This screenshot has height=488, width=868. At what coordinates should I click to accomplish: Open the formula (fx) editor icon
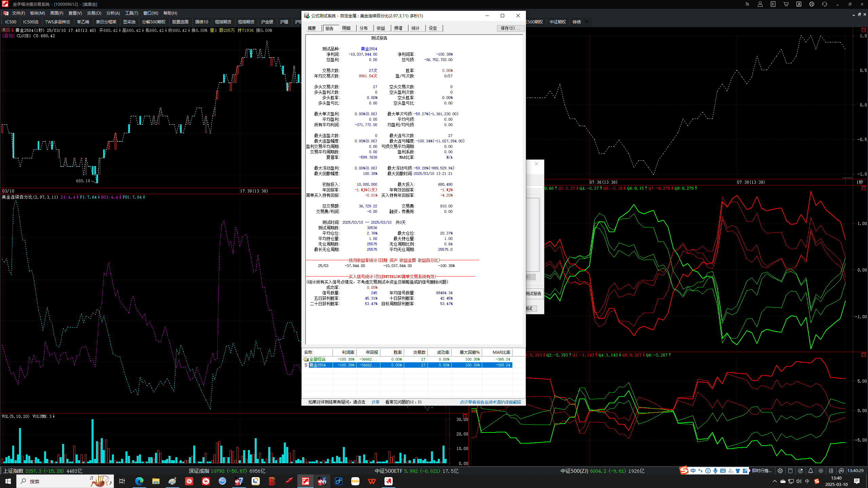coord(799,4)
